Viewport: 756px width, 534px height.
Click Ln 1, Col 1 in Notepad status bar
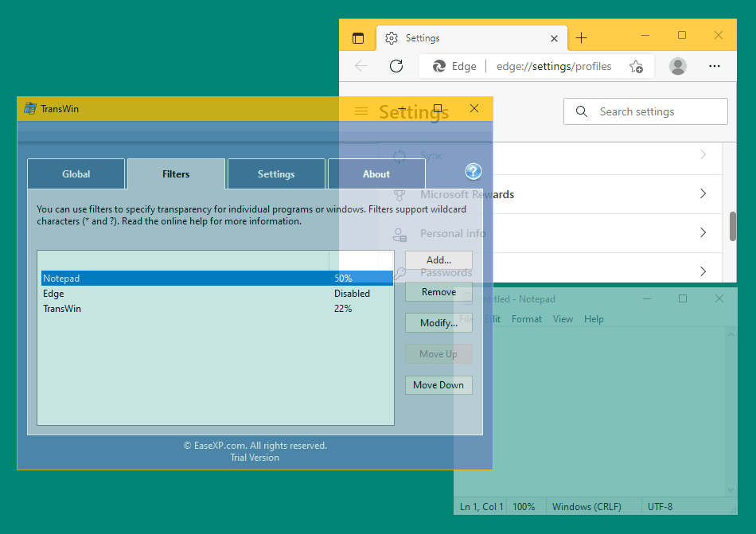(481, 506)
